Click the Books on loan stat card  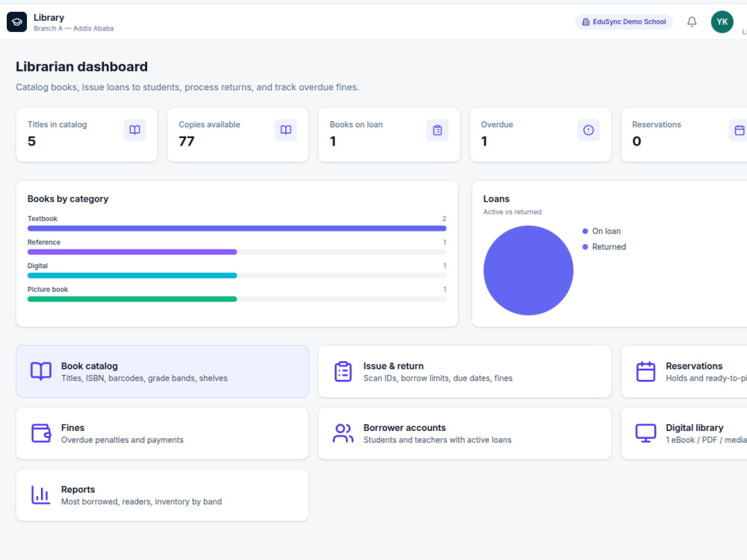[389, 134]
